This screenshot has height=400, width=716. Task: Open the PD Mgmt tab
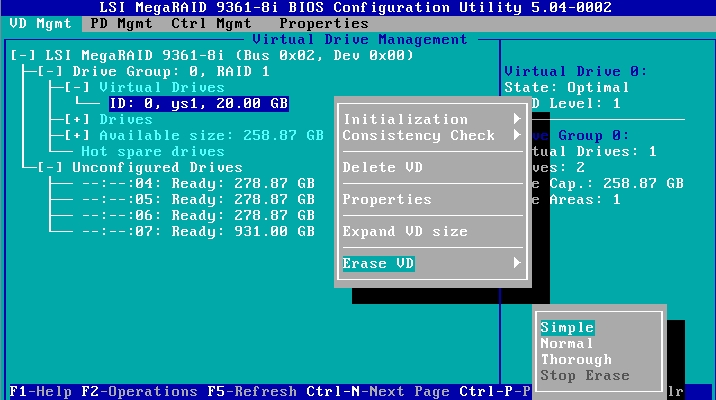(121, 24)
